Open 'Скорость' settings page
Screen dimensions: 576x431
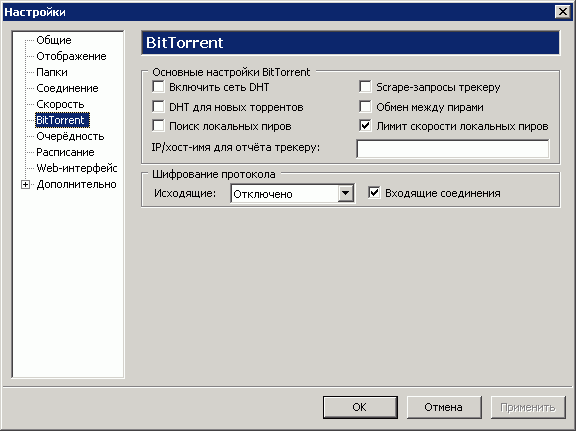tap(60, 104)
